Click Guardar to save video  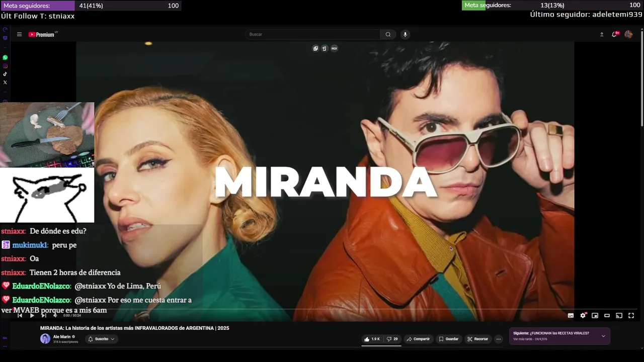point(449,339)
